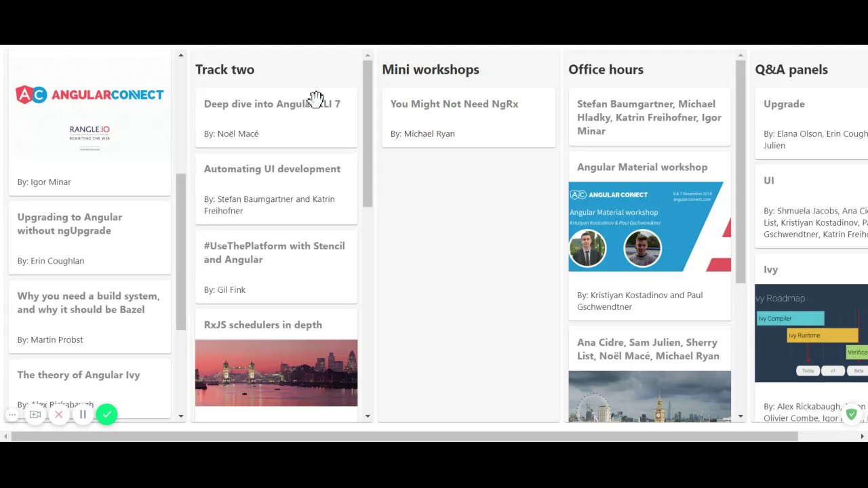The height and width of the screenshot is (488, 868).
Task: Click the 'By: Noël Macé' text
Action: (x=231, y=134)
